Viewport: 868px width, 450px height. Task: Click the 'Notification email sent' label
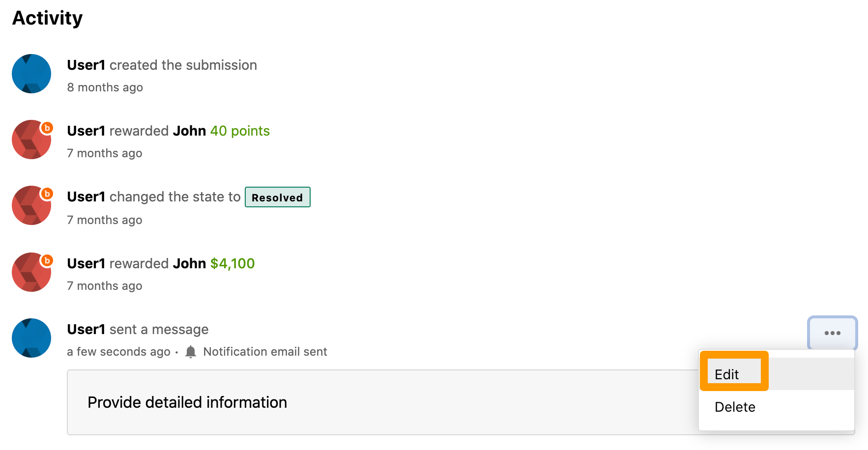(265, 352)
